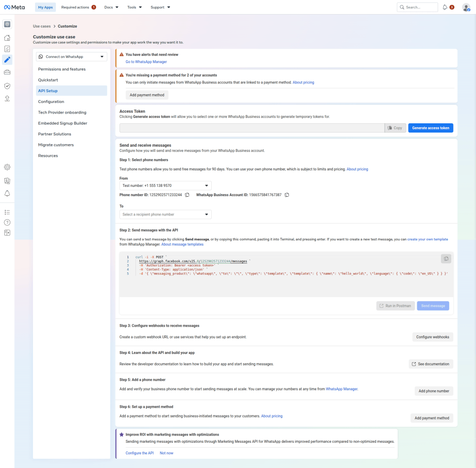This screenshot has width=476, height=468.
Task: Open About message templates link
Action: tap(183, 244)
